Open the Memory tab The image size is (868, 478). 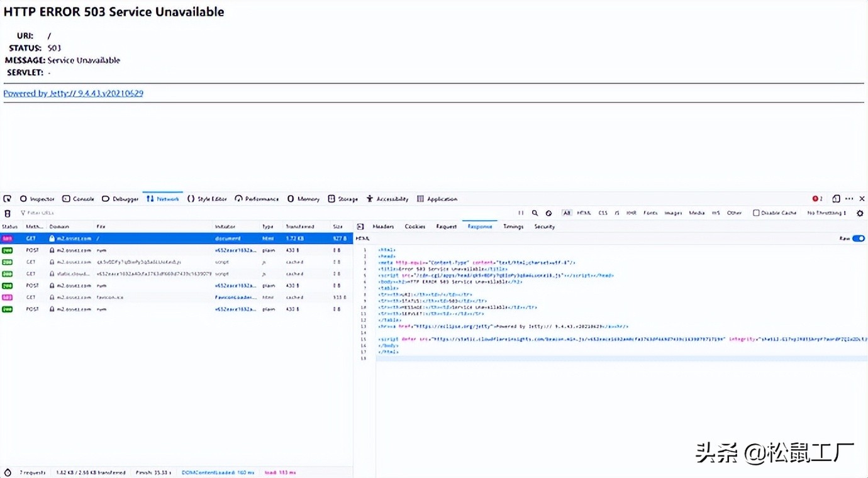click(303, 199)
